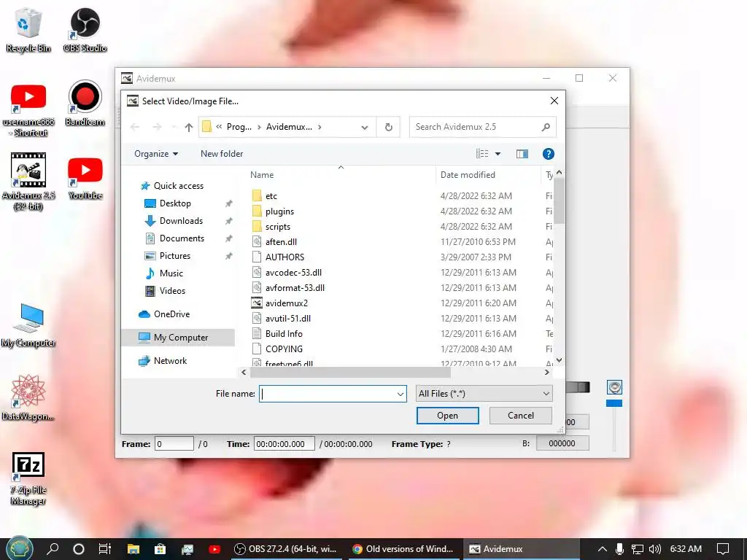Select OneDrive in navigation pane

pos(171,314)
